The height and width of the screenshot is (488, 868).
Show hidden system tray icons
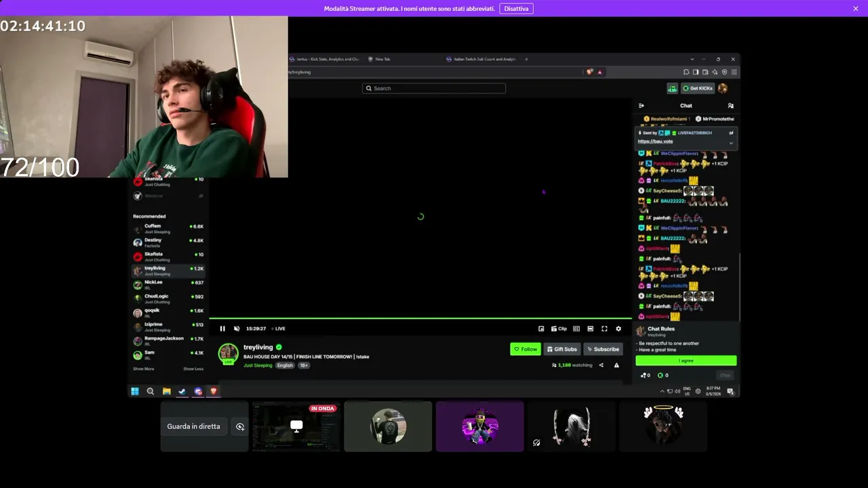click(x=663, y=391)
